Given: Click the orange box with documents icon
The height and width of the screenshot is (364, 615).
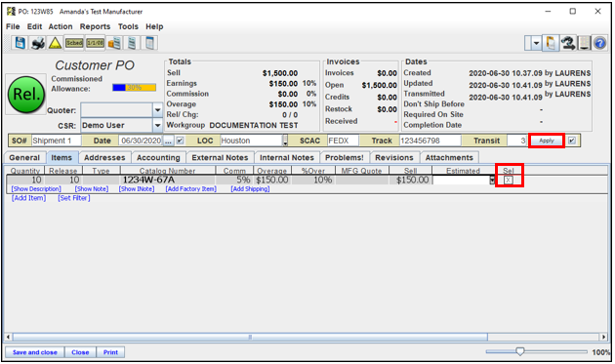Looking at the screenshot, I should [x=114, y=43].
